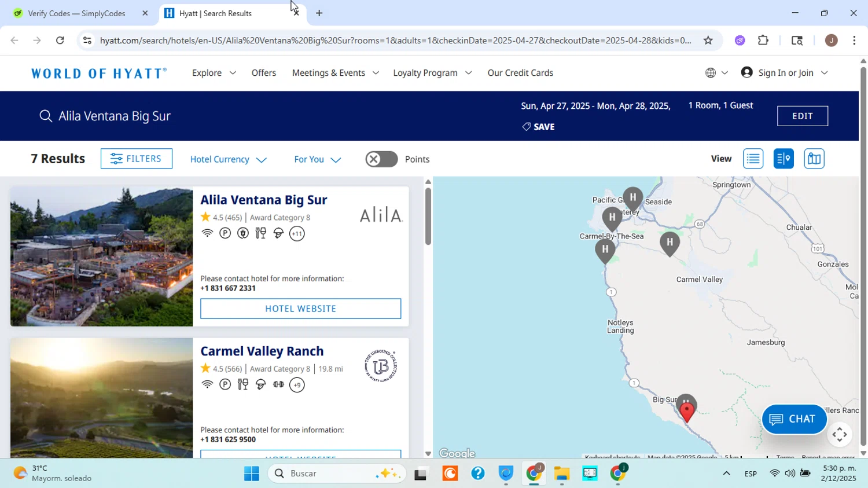
Task: Click phone number +1 831 667 2331
Action: pyautogui.click(x=228, y=288)
